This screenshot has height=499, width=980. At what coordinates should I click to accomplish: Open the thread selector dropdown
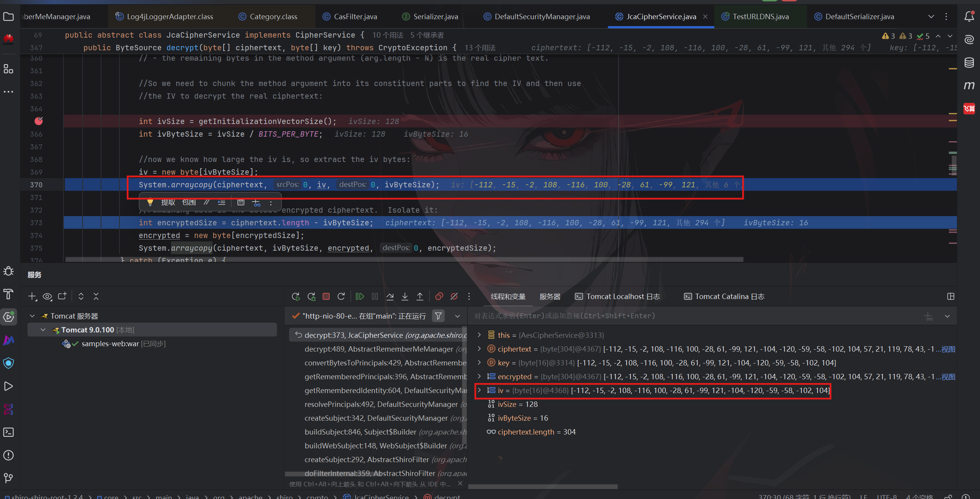(457, 316)
